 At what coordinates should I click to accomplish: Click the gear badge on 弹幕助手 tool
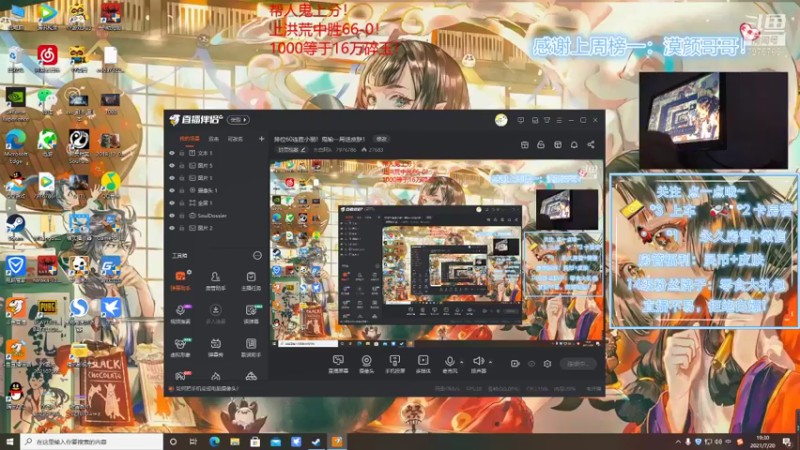(189, 272)
